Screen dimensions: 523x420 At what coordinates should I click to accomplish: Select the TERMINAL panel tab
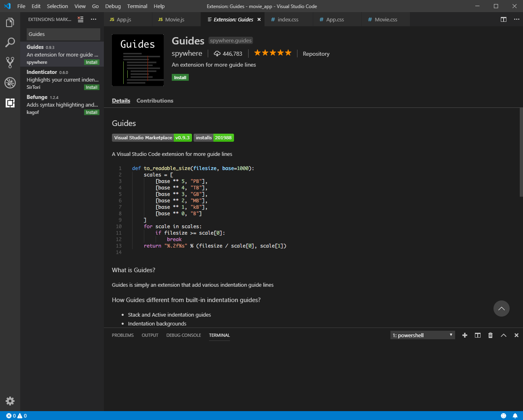point(219,335)
